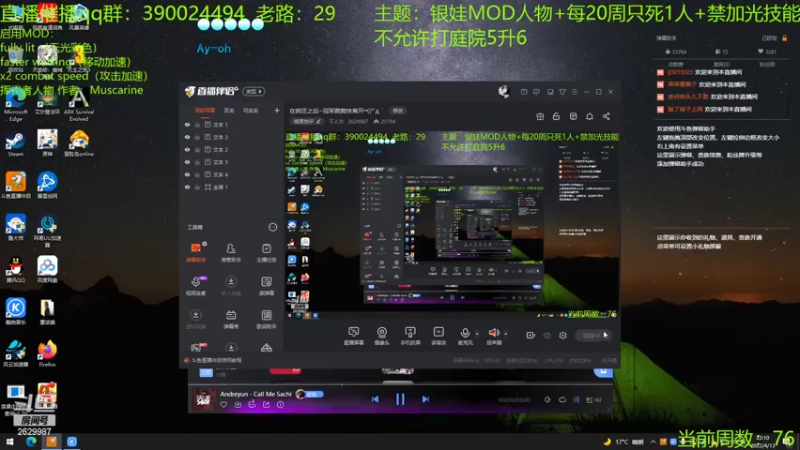Screen dimensions: 800x450
Task: Click the user avatar in stream app title bar
Action: (x=504, y=91)
